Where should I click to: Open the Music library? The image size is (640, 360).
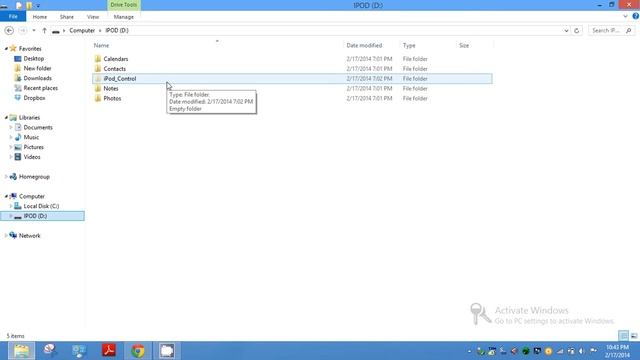pos(31,137)
